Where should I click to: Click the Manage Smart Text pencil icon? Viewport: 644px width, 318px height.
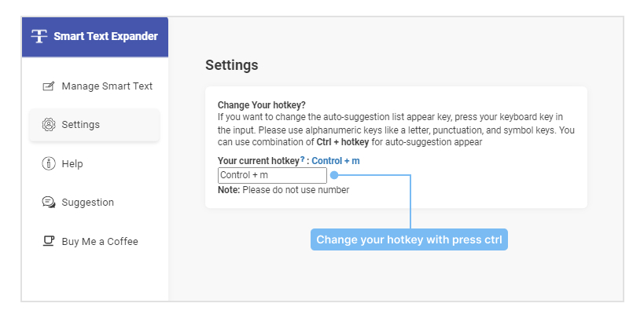49,86
